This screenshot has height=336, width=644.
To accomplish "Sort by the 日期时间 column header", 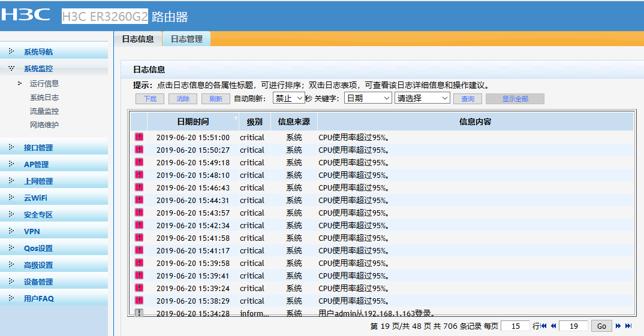I will 193,122.
